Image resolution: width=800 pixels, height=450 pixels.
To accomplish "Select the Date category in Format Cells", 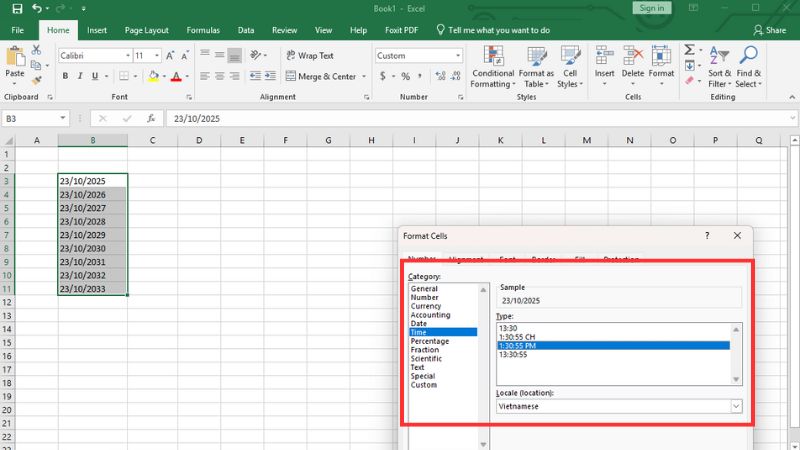I will 418,324.
